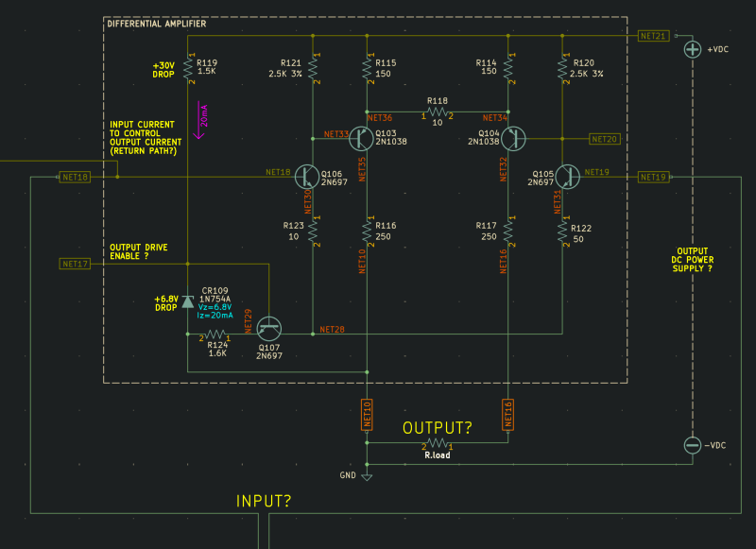Select the horizontal R118 resistor symbol

pyautogui.click(x=438, y=112)
